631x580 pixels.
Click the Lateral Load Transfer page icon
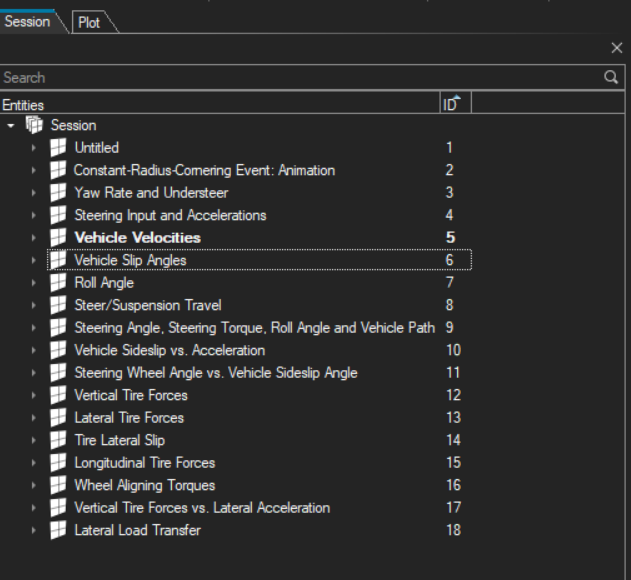(58, 530)
